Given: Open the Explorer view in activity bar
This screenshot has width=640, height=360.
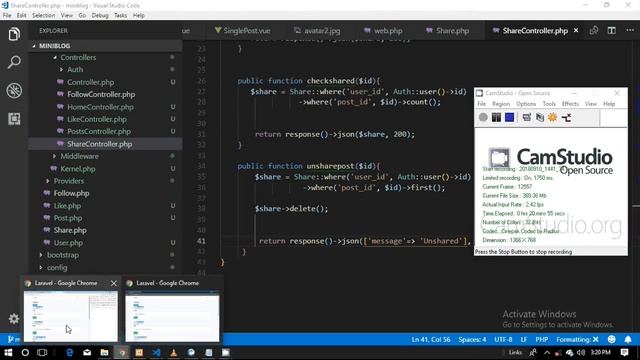Looking at the screenshot, I should point(14,34).
